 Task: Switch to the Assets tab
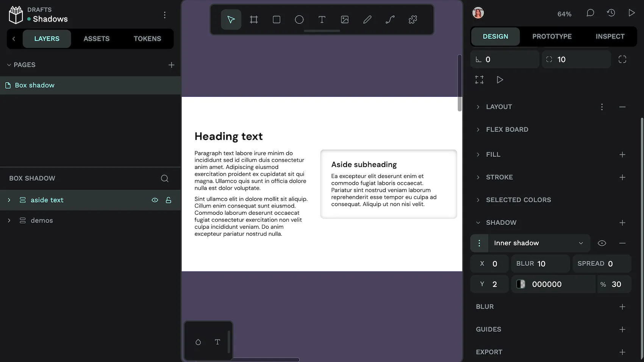click(97, 39)
